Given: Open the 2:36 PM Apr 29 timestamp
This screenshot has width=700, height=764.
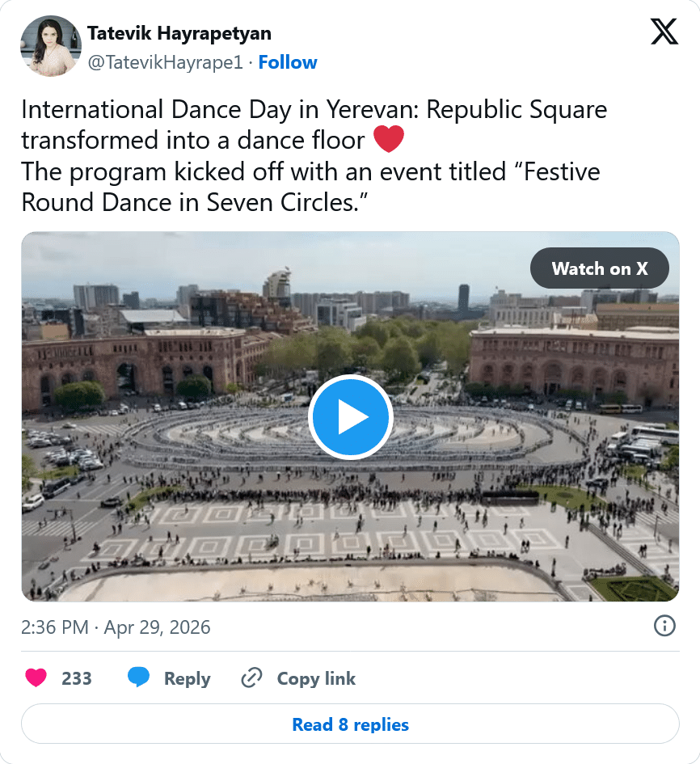Looking at the screenshot, I should tap(116, 627).
